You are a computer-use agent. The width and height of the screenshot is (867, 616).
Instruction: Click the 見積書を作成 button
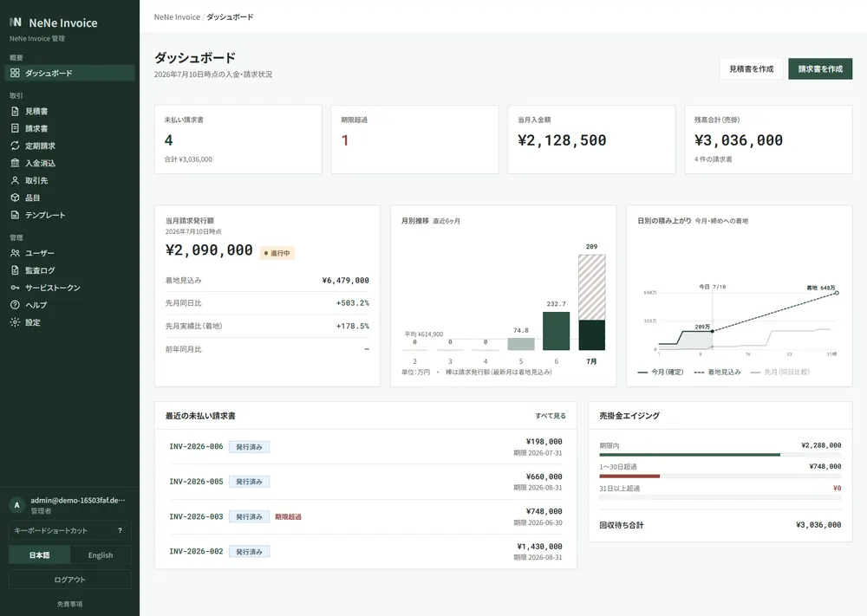[x=752, y=69]
